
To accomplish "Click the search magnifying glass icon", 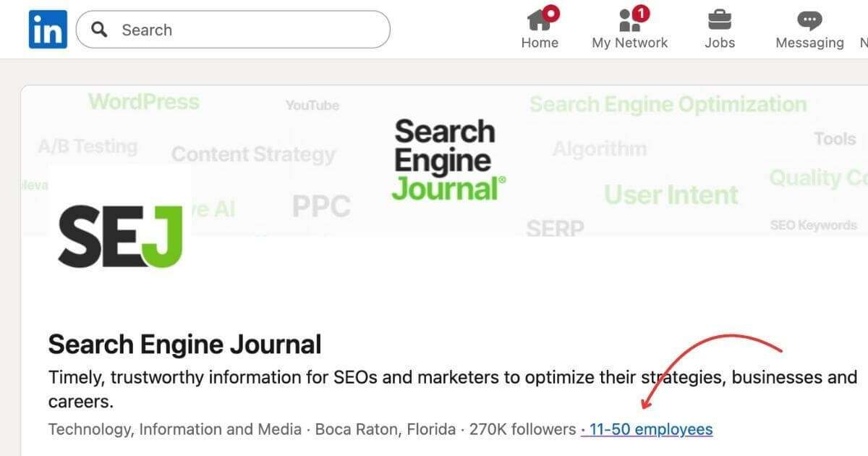I will click(99, 30).
